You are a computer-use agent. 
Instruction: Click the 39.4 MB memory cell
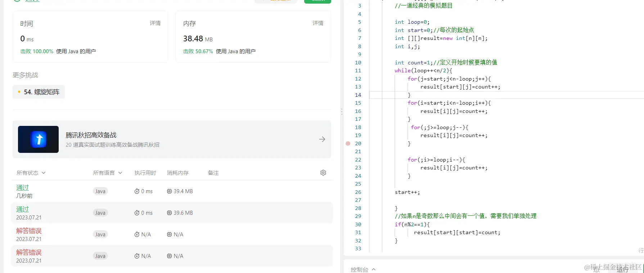tap(180, 191)
